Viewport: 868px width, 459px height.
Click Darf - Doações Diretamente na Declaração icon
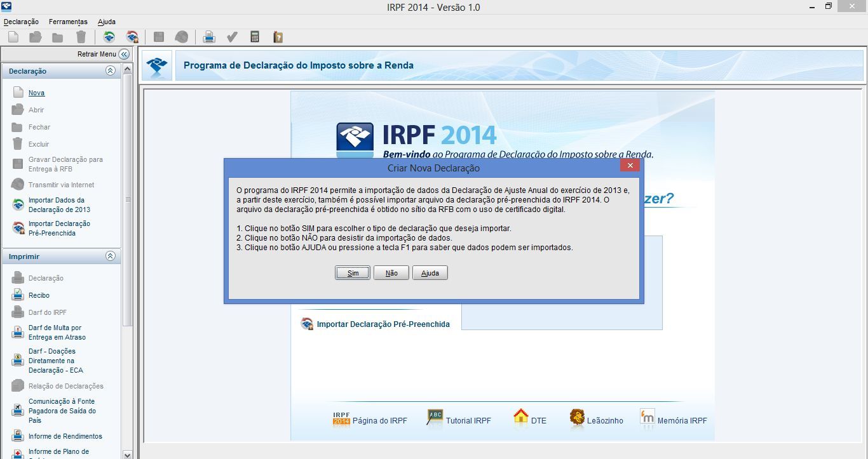point(18,361)
